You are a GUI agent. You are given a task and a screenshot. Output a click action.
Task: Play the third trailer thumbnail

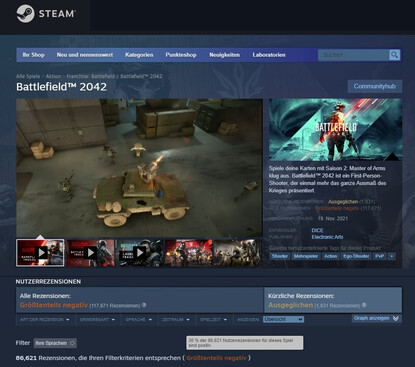pyautogui.click(x=140, y=253)
